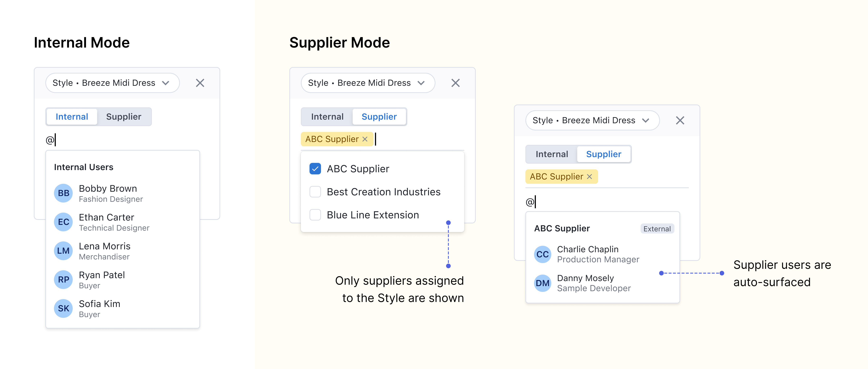Switch to Supplier tab in Internal Mode panel
Image resolution: width=868 pixels, height=369 pixels.
point(123,117)
